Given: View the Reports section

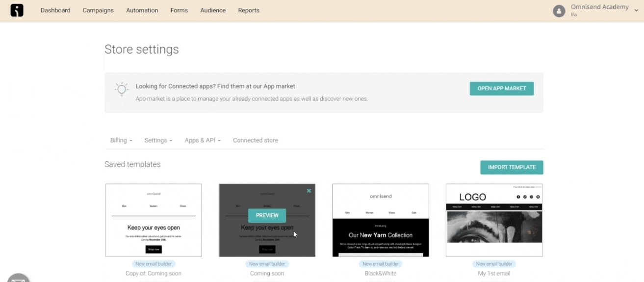Looking at the screenshot, I should 249,10.
